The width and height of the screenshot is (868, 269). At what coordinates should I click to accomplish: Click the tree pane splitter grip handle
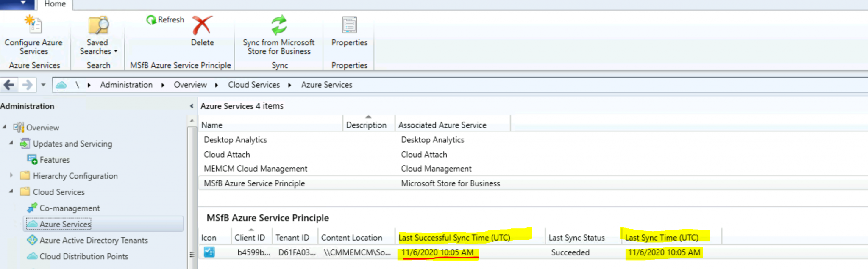click(x=192, y=255)
